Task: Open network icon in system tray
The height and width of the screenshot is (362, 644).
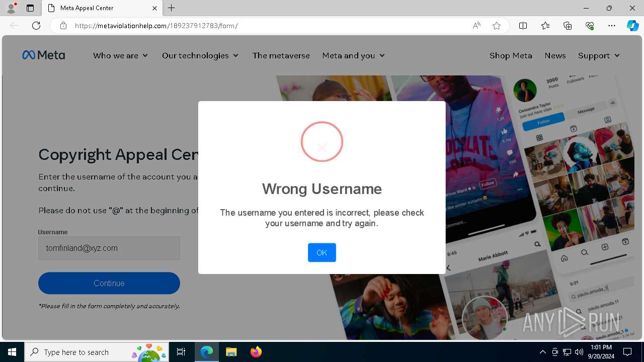Action: (567, 352)
